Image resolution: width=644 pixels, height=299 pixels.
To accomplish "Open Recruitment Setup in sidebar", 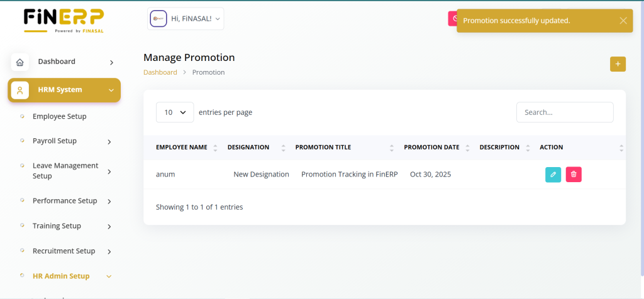I will [x=64, y=251].
